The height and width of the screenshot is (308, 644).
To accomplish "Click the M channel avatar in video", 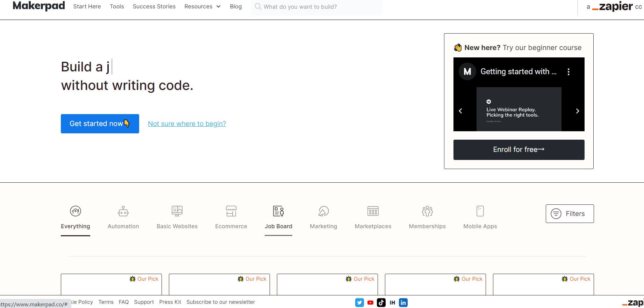I will point(467,72).
